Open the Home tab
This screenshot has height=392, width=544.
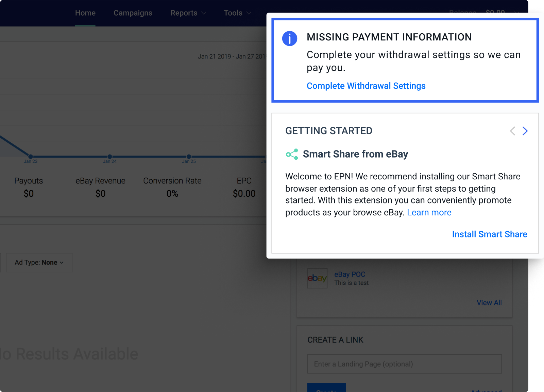(85, 13)
